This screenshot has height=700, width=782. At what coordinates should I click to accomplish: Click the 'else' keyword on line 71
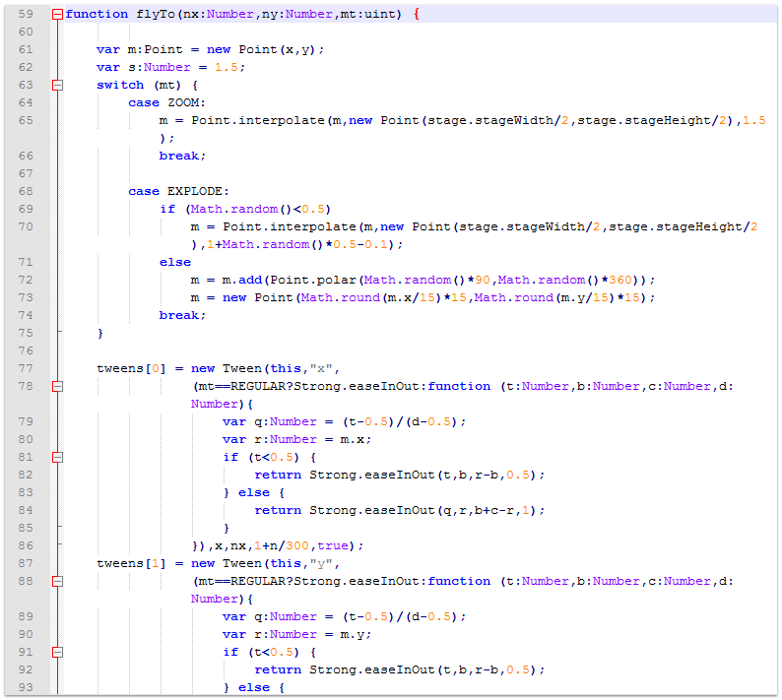(174, 263)
